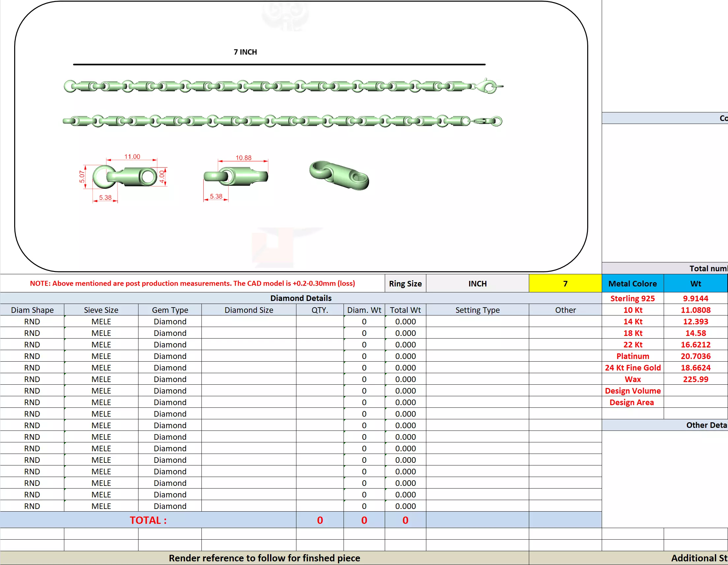Click the lower bracelet chain render

pos(283,121)
